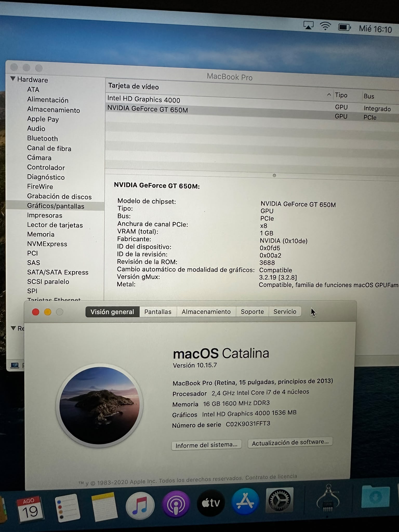Viewport: 399px width, 532px height.
Task: Click the serial number C02K9031FFT3
Action: point(248,424)
